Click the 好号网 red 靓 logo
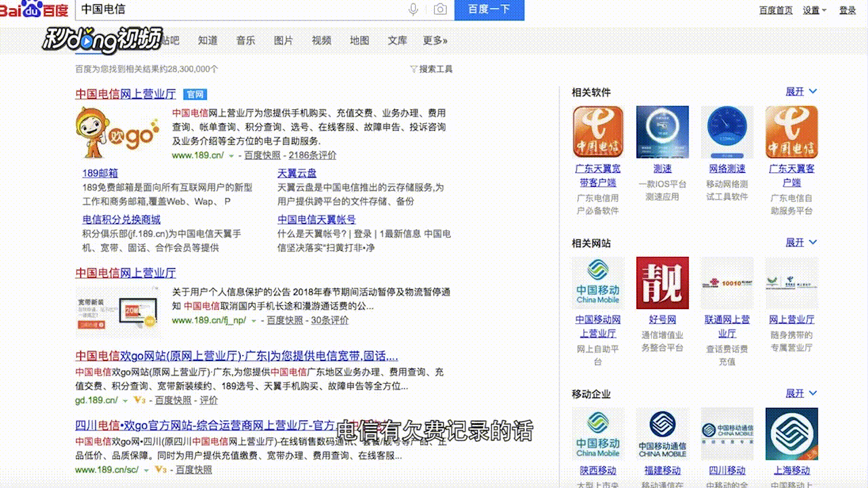The height and width of the screenshot is (488, 868). [663, 283]
